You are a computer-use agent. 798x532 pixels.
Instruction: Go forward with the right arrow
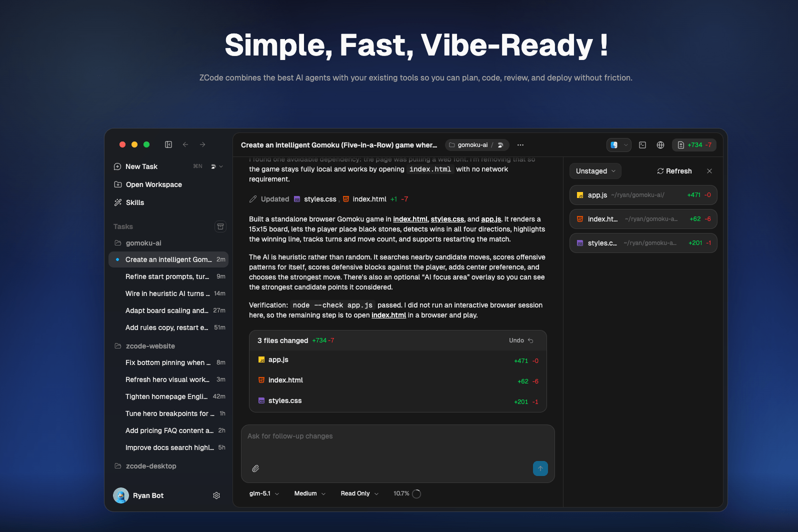[202, 144]
